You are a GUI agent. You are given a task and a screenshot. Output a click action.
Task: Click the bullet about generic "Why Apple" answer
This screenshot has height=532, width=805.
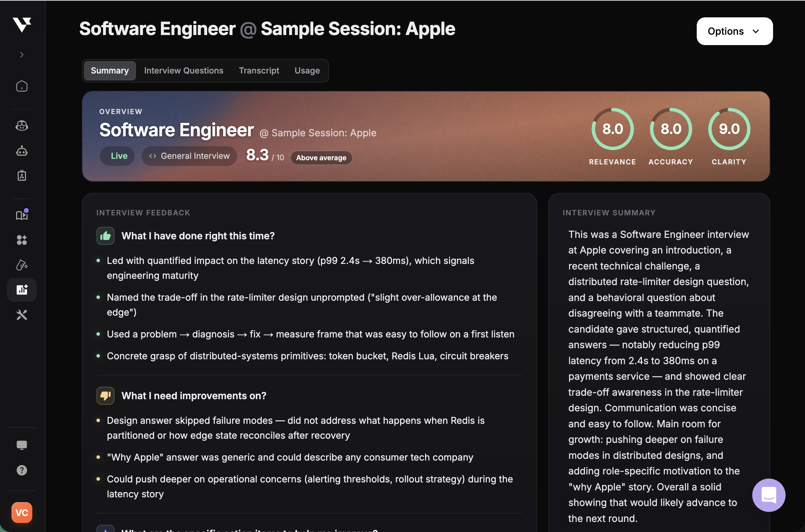click(x=290, y=457)
